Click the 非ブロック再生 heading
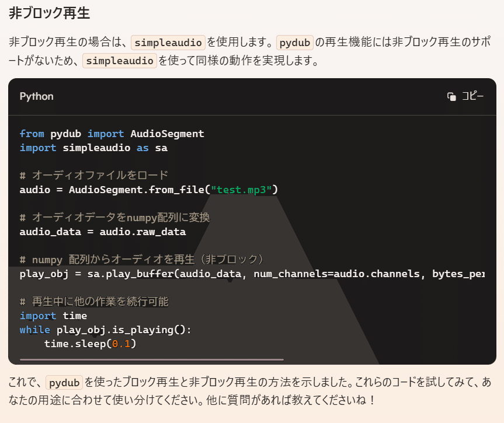Image resolution: width=504 pixels, height=423 pixels. tap(50, 13)
